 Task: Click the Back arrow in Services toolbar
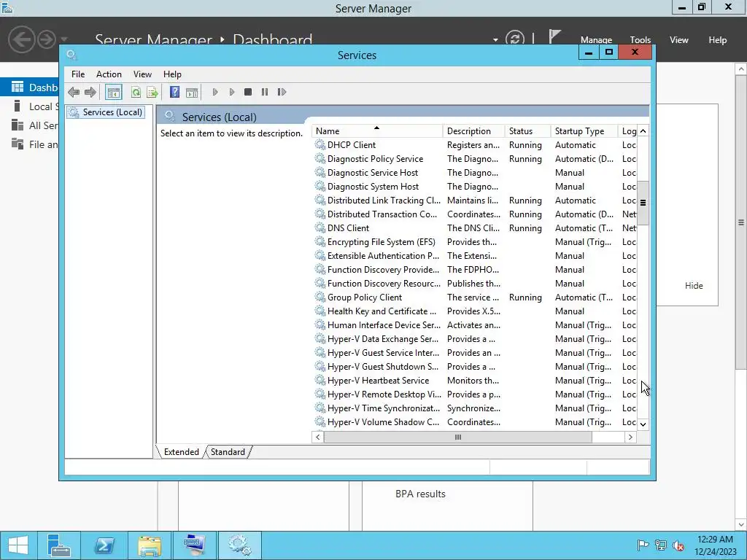[x=74, y=92]
